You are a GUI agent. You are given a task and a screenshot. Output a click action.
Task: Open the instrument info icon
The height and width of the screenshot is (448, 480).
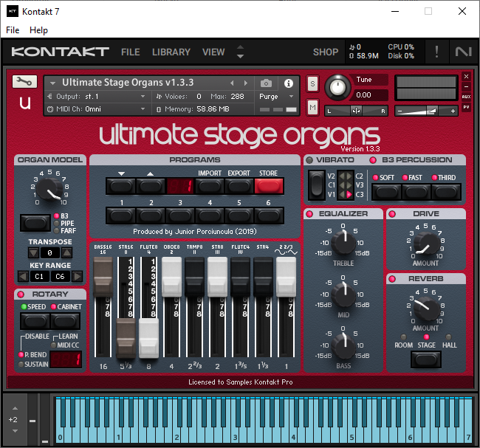(x=288, y=83)
